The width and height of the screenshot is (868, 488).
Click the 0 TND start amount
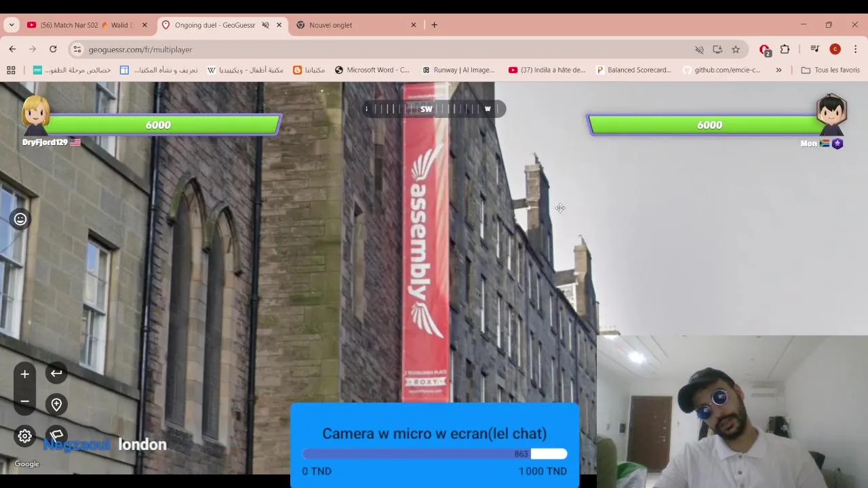[x=317, y=471]
